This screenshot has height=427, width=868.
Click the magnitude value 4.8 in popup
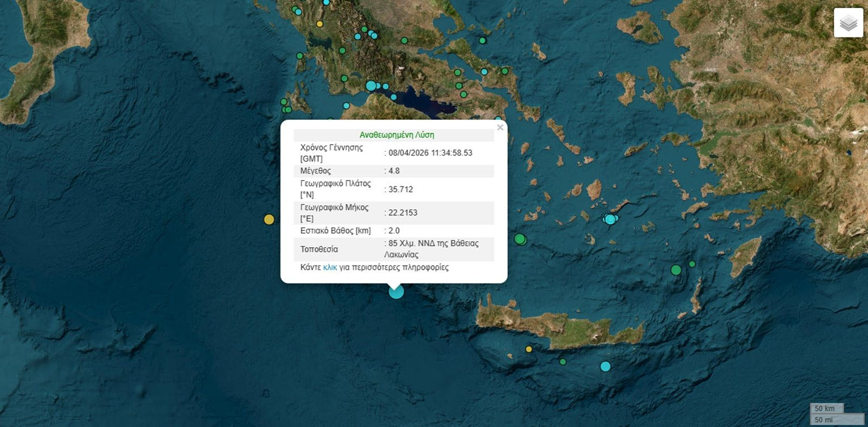pos(394,171)
